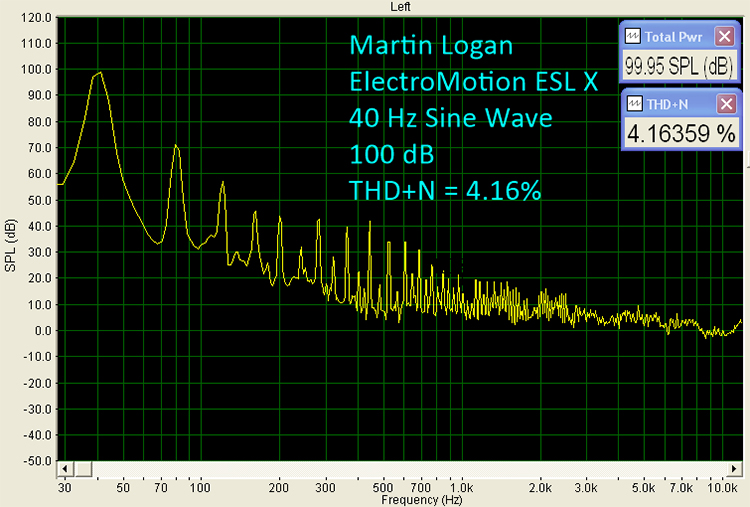Click the 40 Hz fundamental peak top
The image size is (750, 507).
[99, 73]
